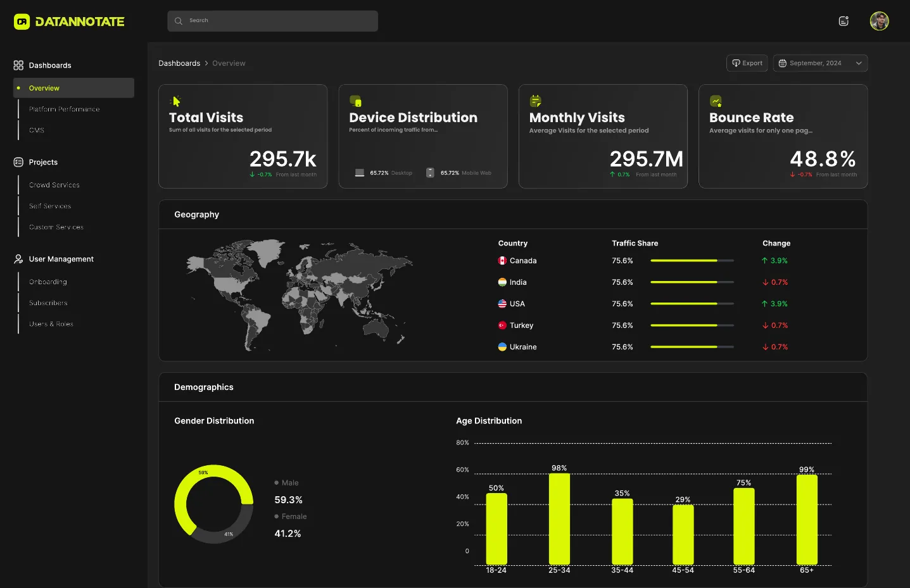Click the world map in Geography

[299, 294]
